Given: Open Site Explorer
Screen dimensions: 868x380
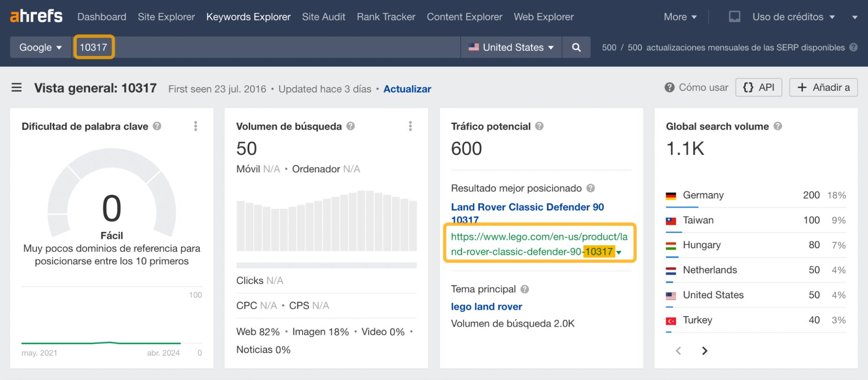Looking at the screenshot, I should (x=166, y=17).
